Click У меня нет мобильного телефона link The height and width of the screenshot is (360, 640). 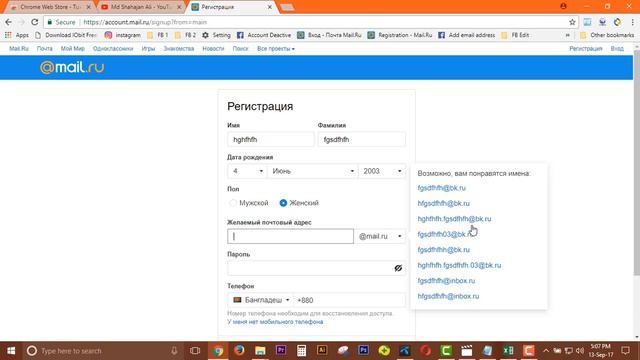[275, 322]
